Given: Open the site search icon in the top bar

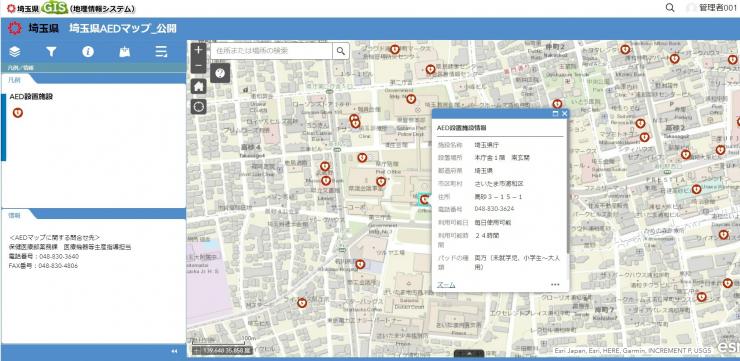Looking at the screenshot, I should (670, 8).
